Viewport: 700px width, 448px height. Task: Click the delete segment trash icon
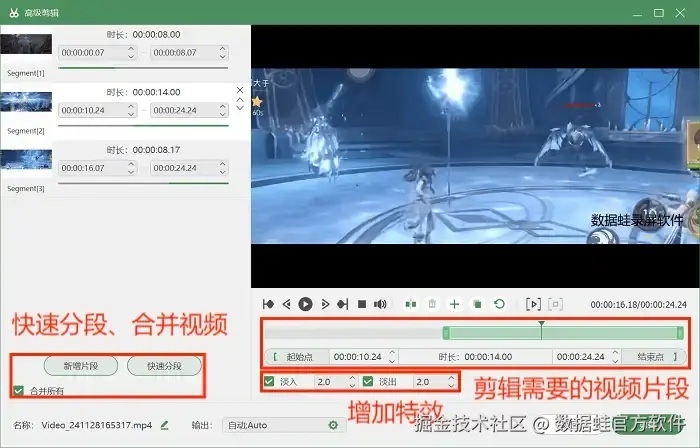click(x=432, y=304)
